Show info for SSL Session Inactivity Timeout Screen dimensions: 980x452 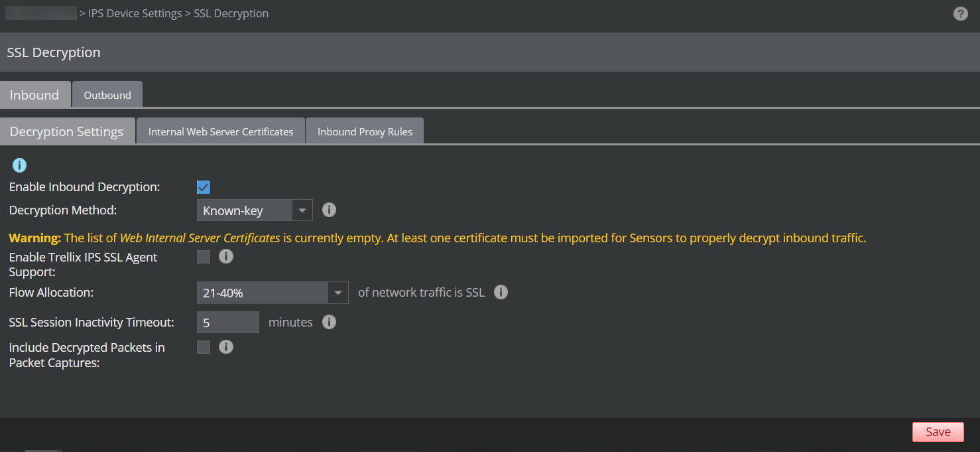coord(329,322)
